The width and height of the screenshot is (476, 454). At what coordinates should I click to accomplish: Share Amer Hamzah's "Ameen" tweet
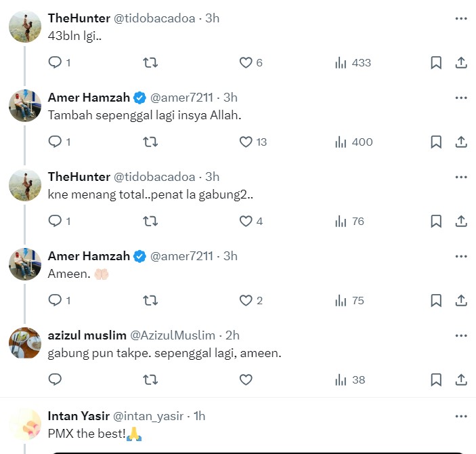461,301
